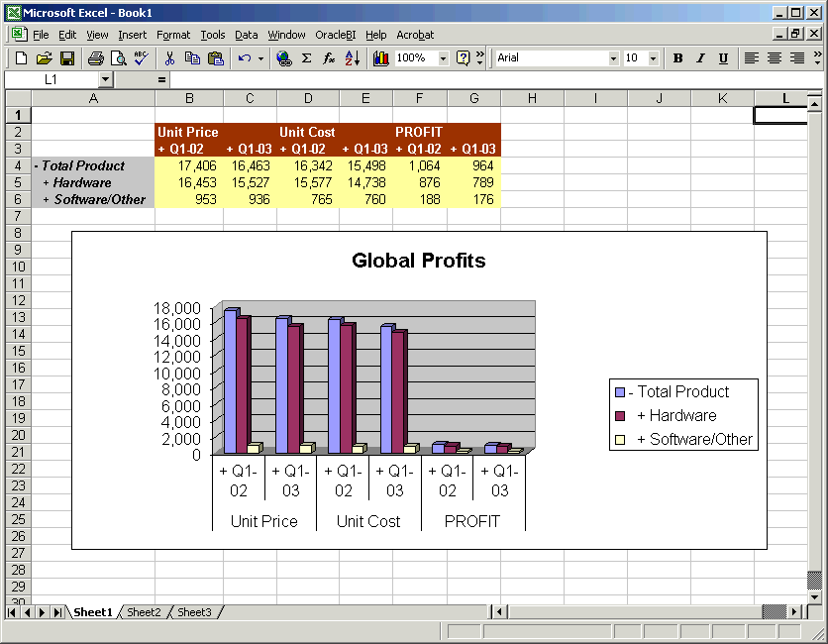This screenshot has width=828, height=644.
Task: Click the Unit Cost axis label in chart
Action: [x=368, y=521]
